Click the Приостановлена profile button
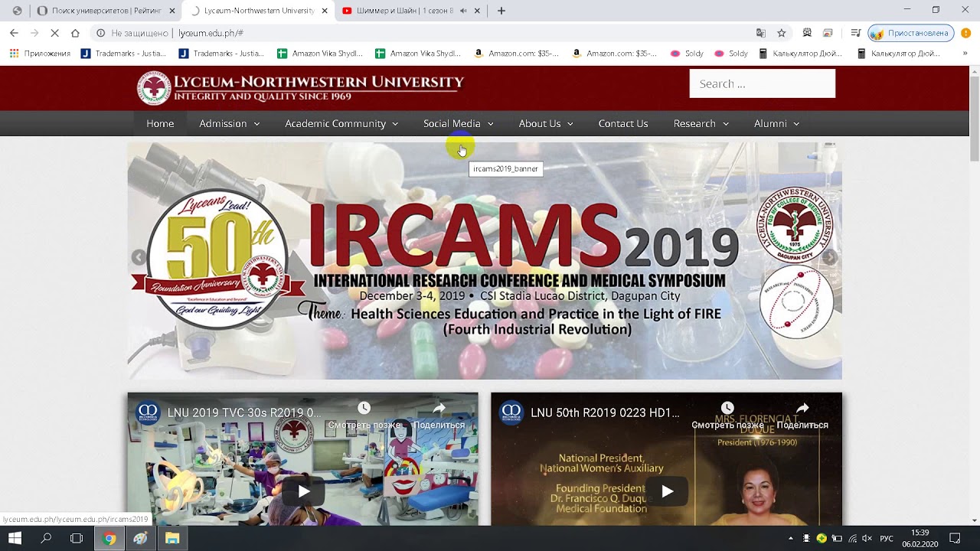This screenshot has width=980, height=551. 911,33
